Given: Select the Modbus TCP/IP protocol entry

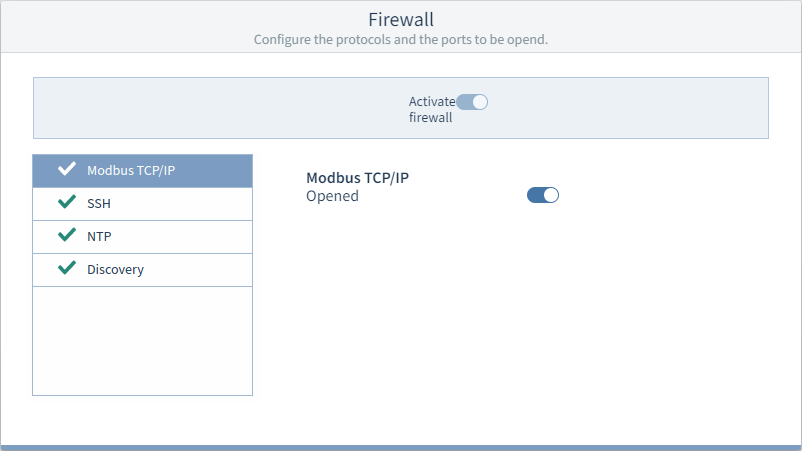Looking at the screenshot, I should (143, 171).
